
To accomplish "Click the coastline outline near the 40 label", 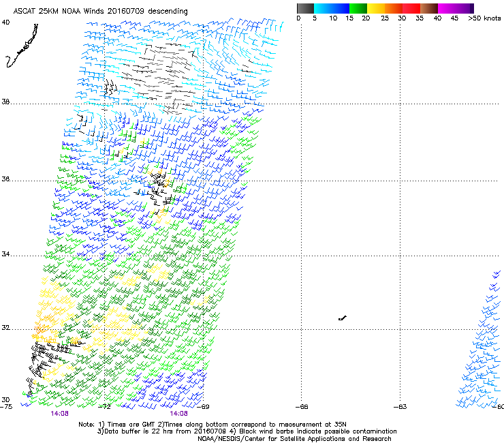I will [22, 46].
